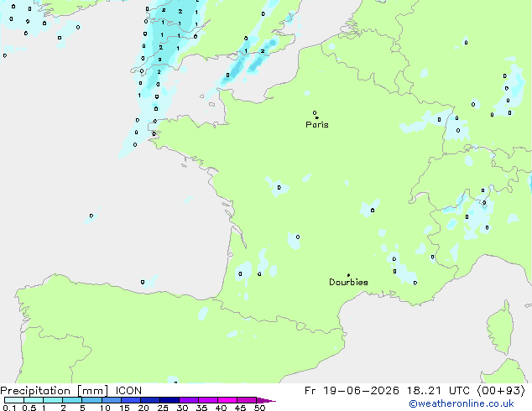532x411 pixels.
Task: Pick the 2–5 mm legend swatch
Action: (72, 400)
